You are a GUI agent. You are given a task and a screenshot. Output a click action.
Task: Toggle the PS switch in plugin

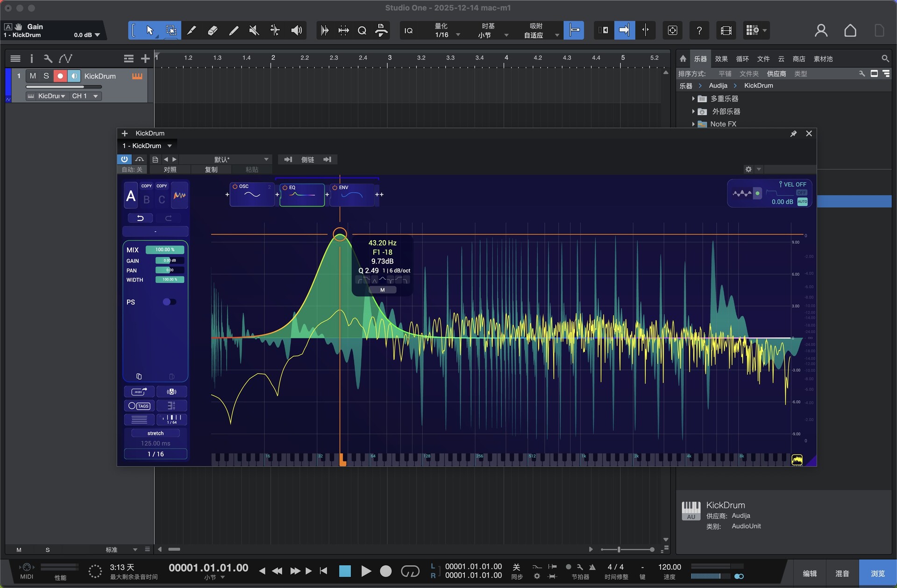169,302
